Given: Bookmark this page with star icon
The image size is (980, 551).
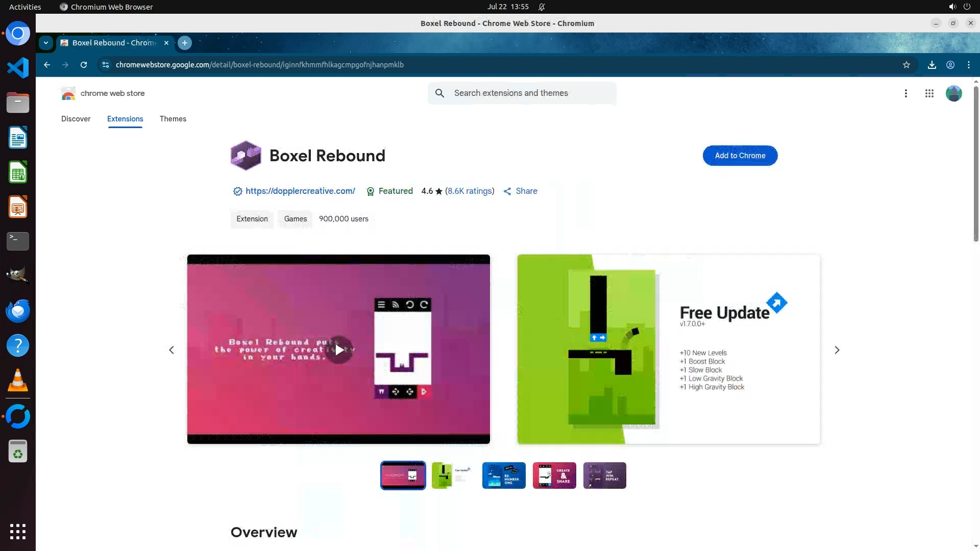Looking at the screenshot, I should 906,65.
